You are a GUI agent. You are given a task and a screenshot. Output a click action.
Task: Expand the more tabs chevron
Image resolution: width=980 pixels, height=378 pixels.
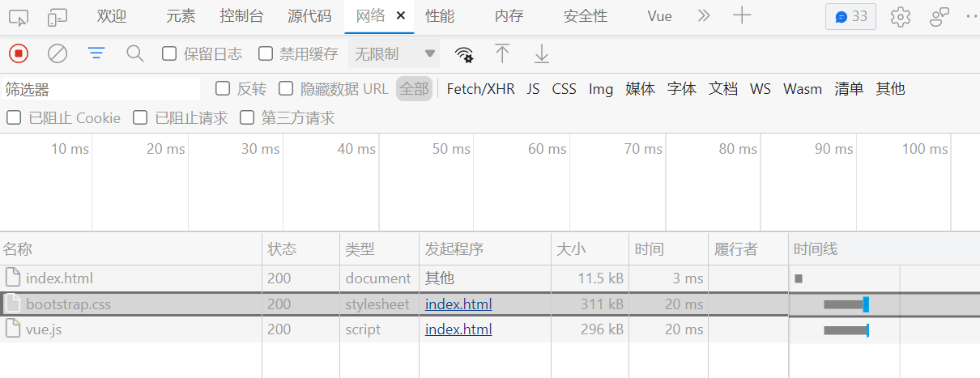click(x=704, y=16)
